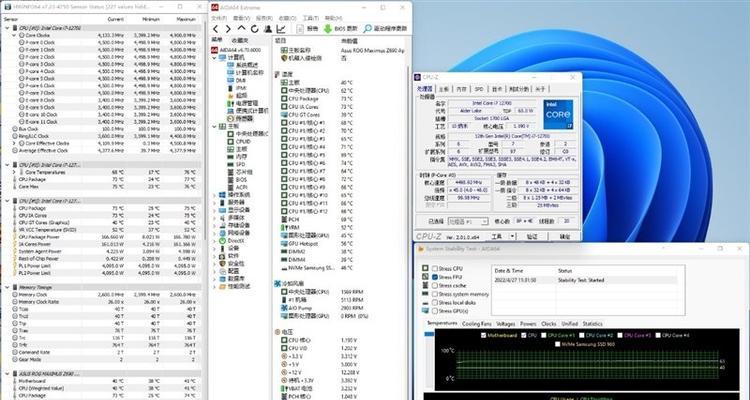Expand Core Effective Clocks in HWiNFO

click(x=14, y=144)
